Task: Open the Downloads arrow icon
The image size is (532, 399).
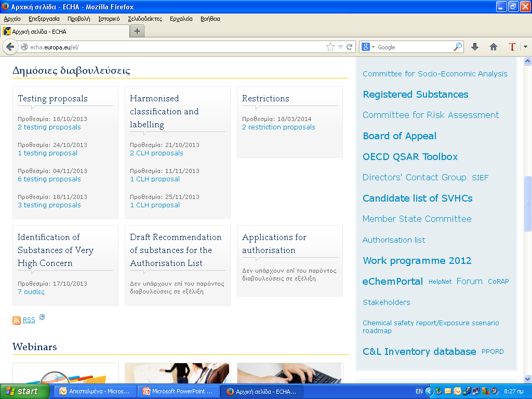Action: 475,47
